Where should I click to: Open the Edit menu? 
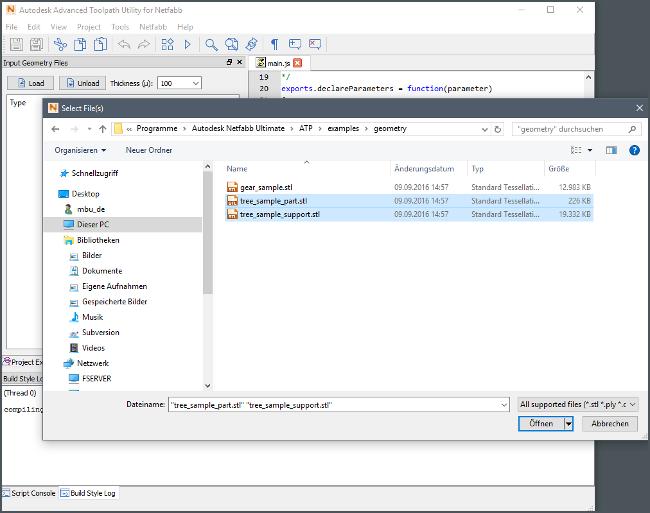(x=34, y=27)
